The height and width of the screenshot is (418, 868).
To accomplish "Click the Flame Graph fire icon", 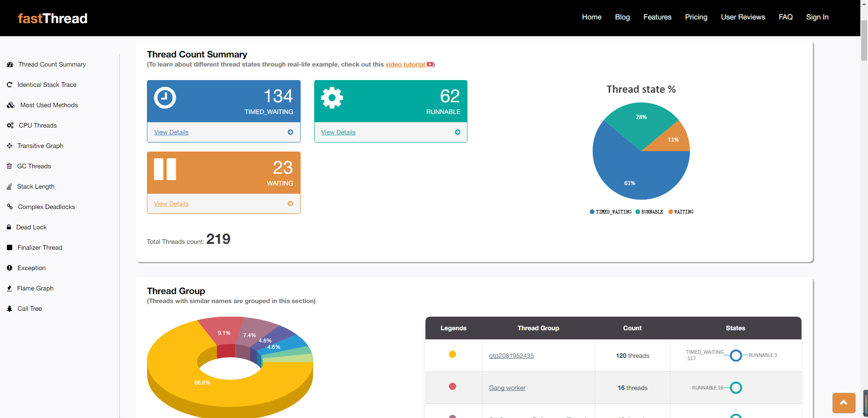I will [x=9, y=288].
